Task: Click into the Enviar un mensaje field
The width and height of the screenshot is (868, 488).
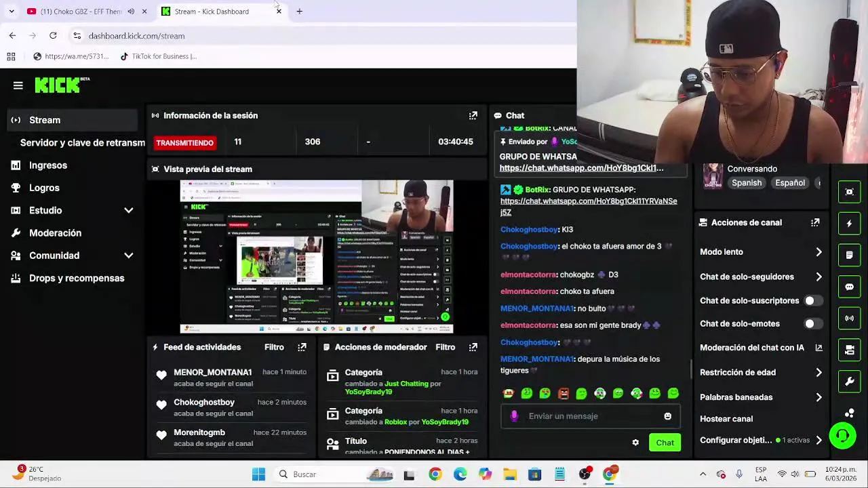Action: pos(590,416)
